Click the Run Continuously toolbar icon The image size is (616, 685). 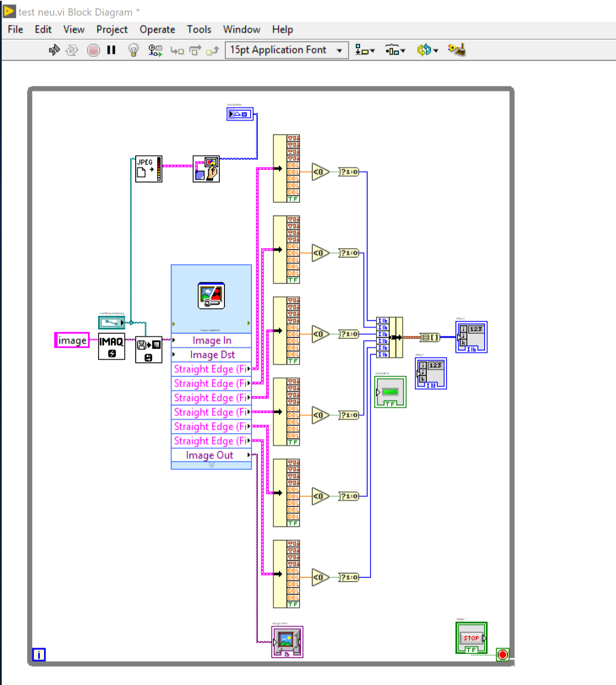click(x=72, y=50)
